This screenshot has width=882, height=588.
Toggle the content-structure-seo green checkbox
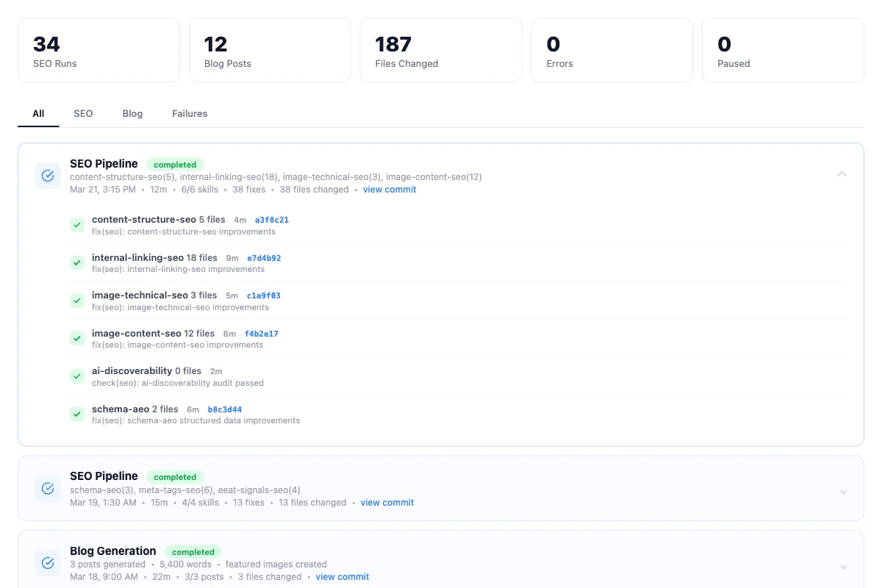77,225
